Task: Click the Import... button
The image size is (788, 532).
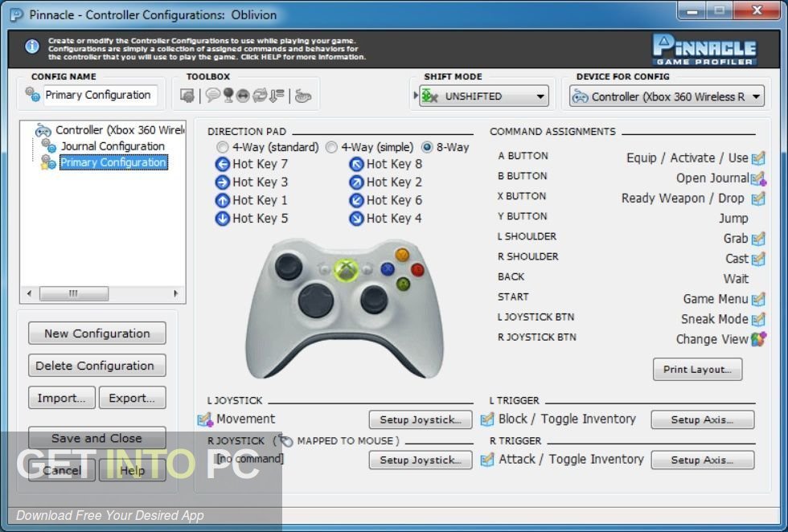Action: (61, 397)
